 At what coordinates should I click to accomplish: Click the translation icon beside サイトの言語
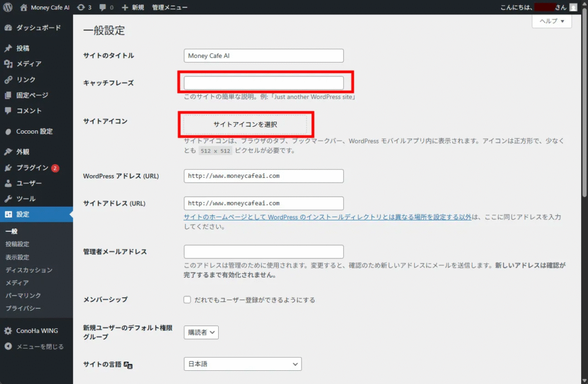click(128, 365)
